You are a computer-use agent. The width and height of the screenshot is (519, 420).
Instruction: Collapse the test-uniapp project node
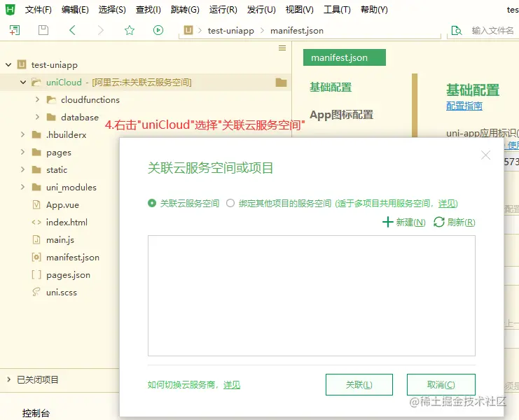click(x=8, y=65)
